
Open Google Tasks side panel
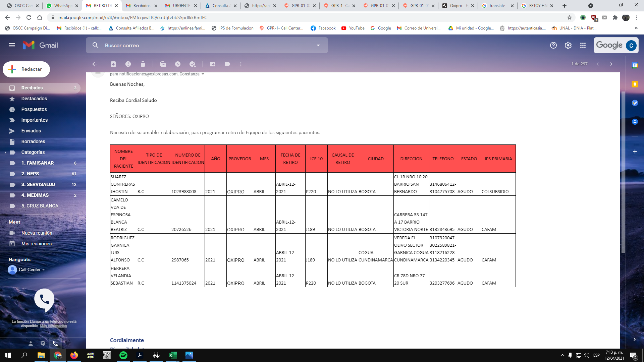635,103
